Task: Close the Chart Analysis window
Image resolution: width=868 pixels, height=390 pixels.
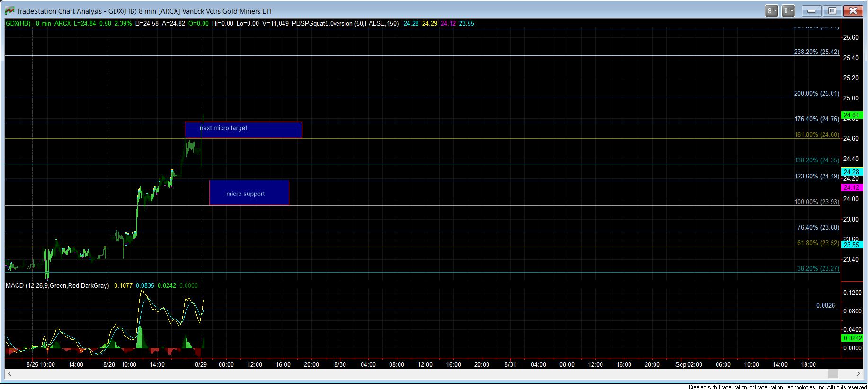Action: tap(853, 10)
